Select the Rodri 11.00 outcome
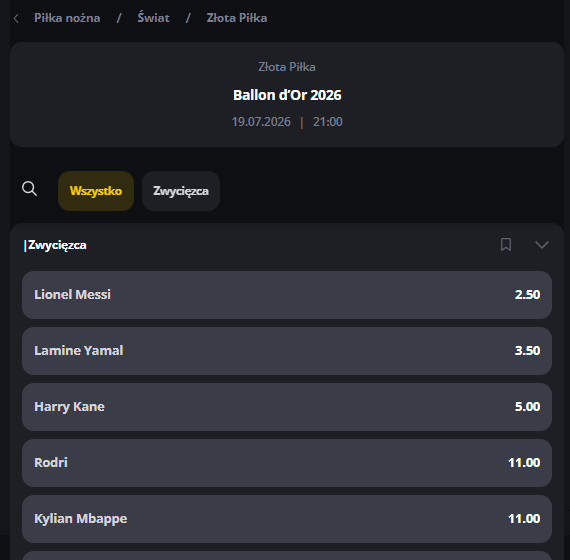Screen dimensions: 570x560 click(287, 463)
